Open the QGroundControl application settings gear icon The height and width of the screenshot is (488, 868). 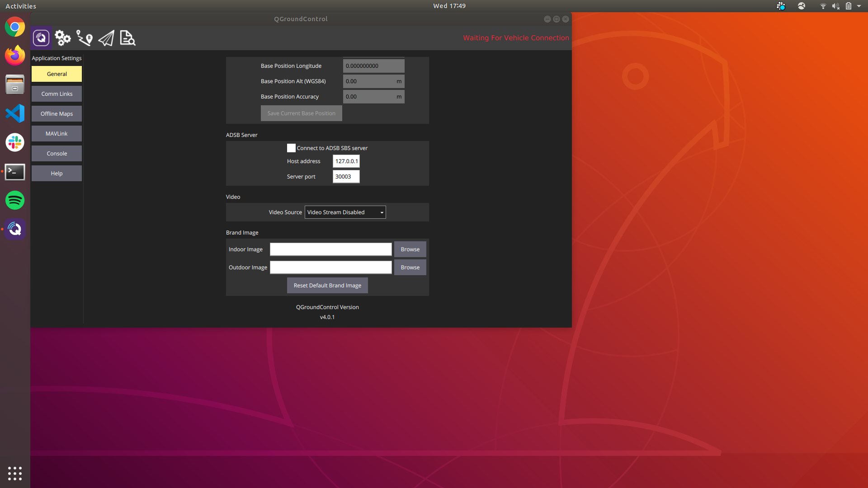[x=62, y=38]
